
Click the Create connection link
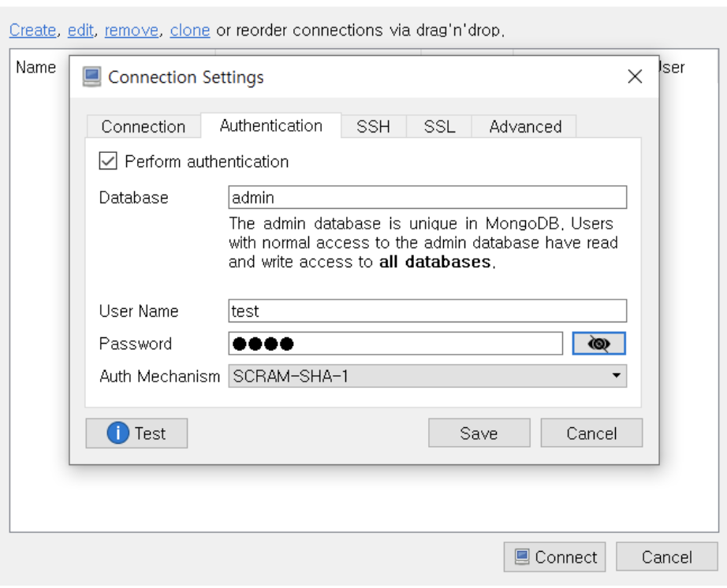pyautogui.click(x=32, y=30)
